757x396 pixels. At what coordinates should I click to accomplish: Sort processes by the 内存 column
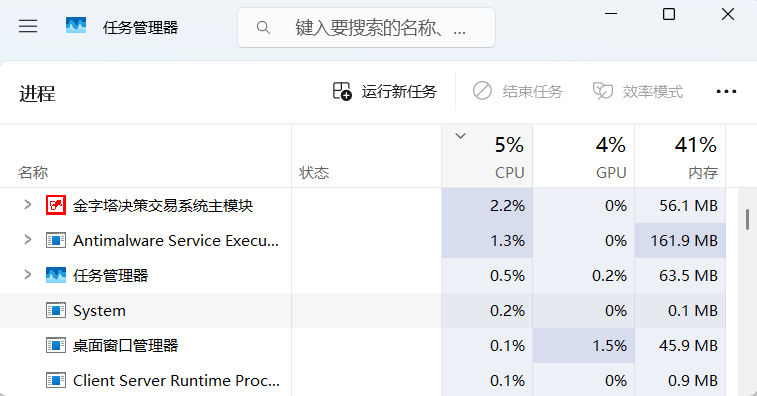680,156
